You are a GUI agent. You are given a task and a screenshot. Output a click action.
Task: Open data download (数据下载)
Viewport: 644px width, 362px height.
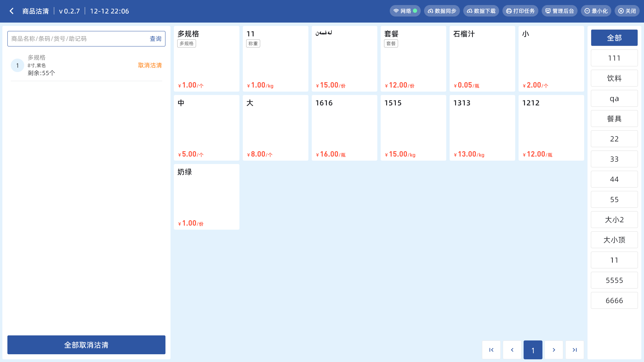tap(481, 11)
